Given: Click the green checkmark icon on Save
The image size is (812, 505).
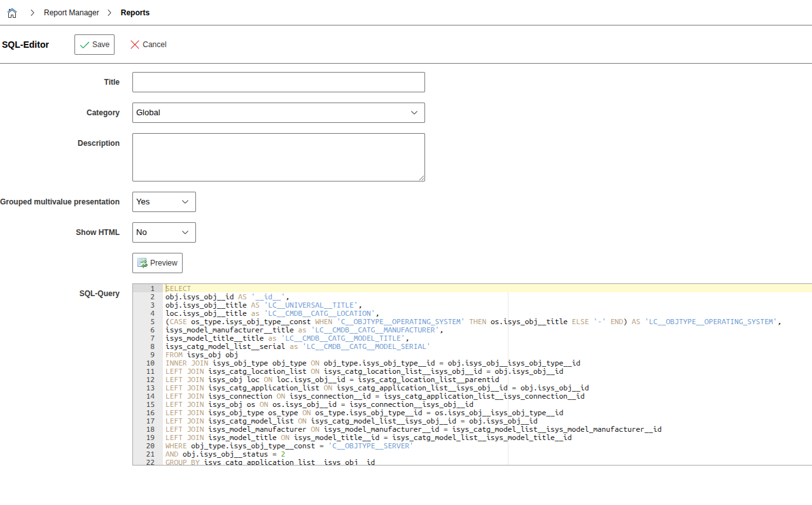Looking at the screenshot, I should point(85,45).
